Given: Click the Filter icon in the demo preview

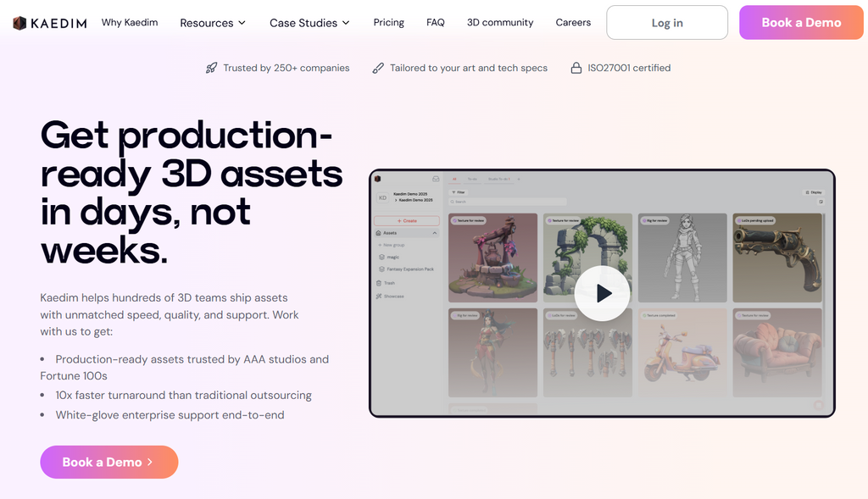Looking at the screenshot, I should (x=453, y=192).
